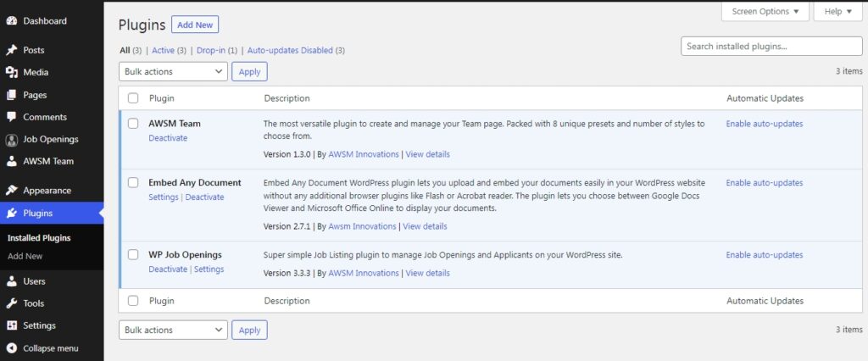This screenshot has height=361, width=868.
Task: Go to Installed Plugins submenu
Action: tap(39, 238)
